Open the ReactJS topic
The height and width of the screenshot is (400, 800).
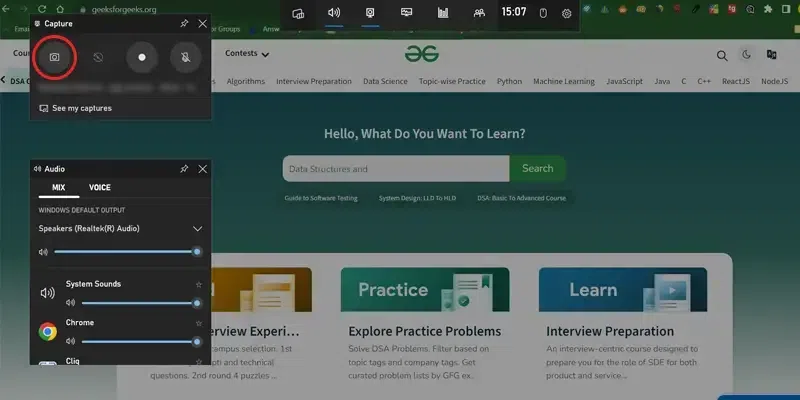736,81
